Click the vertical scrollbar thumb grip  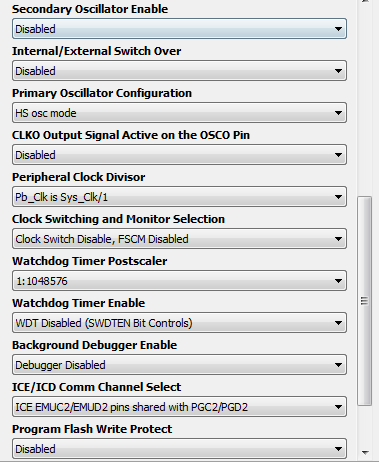coord(364,301)
